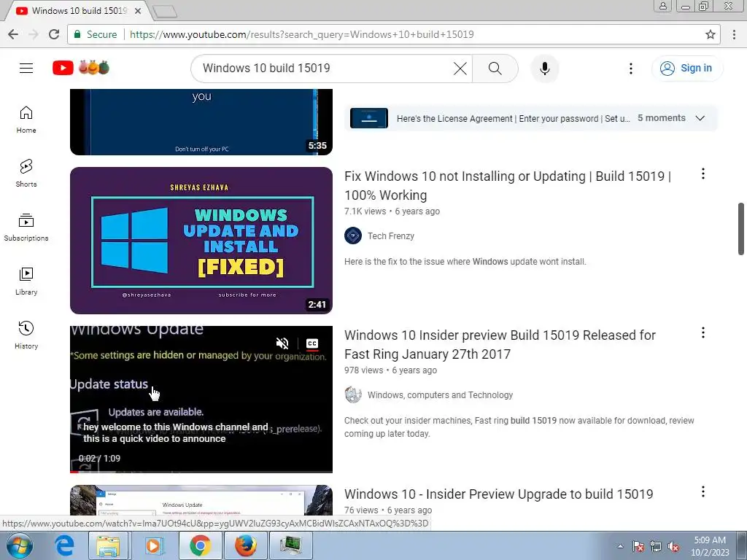Click the Secure site info label
The width and height of the screenshot is (747, 560).
(96, 34)
